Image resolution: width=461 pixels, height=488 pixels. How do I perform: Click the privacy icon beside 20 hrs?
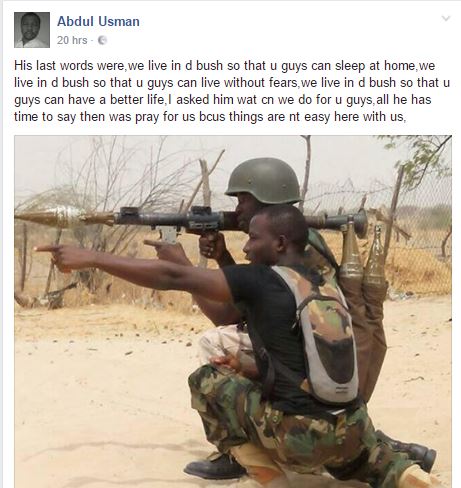(x=102, y=40)
